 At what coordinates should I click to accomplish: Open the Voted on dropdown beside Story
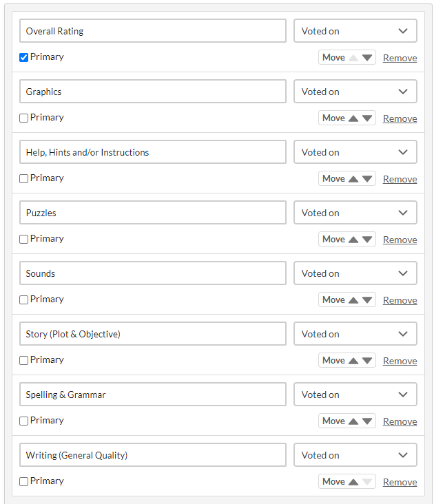(355, 334)
